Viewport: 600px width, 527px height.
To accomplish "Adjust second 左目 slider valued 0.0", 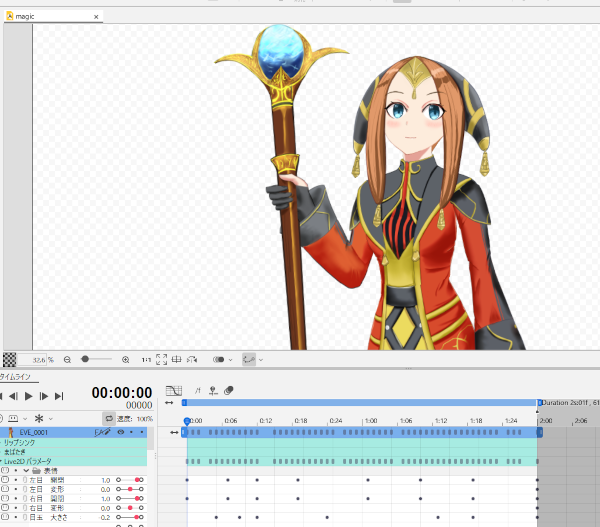I will pos(130,489).
